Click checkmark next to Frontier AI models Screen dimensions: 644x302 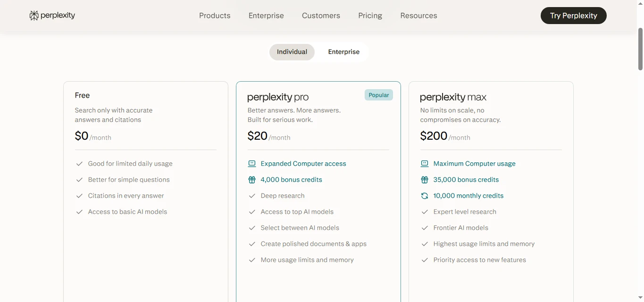click(x=425, y=228)
